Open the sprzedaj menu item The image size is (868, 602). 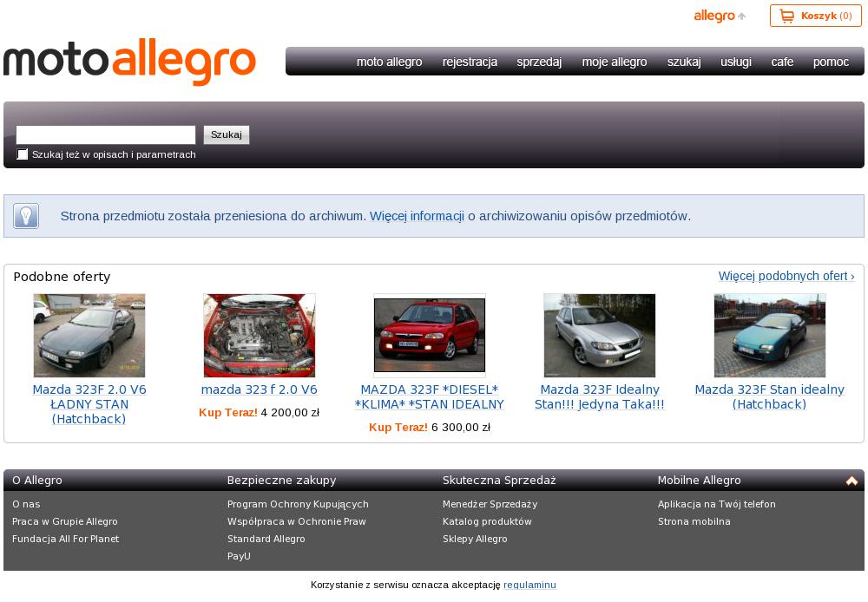pos(539,62)
